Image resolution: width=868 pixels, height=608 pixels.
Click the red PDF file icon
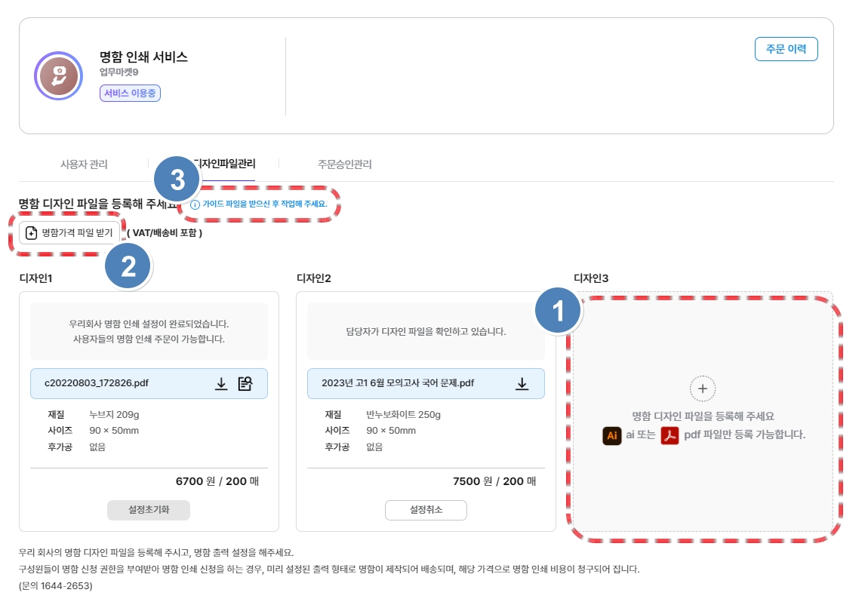click(669, 435)
